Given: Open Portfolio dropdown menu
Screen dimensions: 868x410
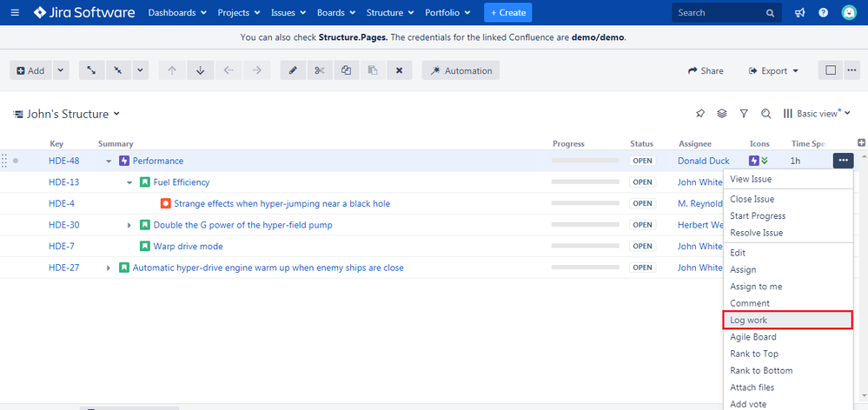Looking at the screenshot, I should 447,12.
